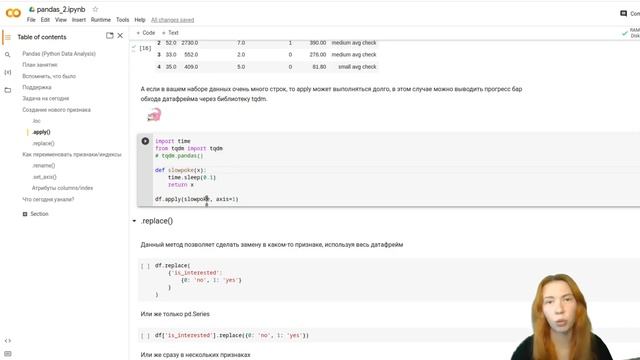This screenshot has height=360, width=640.
Task: Open the Variables {x} sidebar icon
Action: tap(7, 72)
